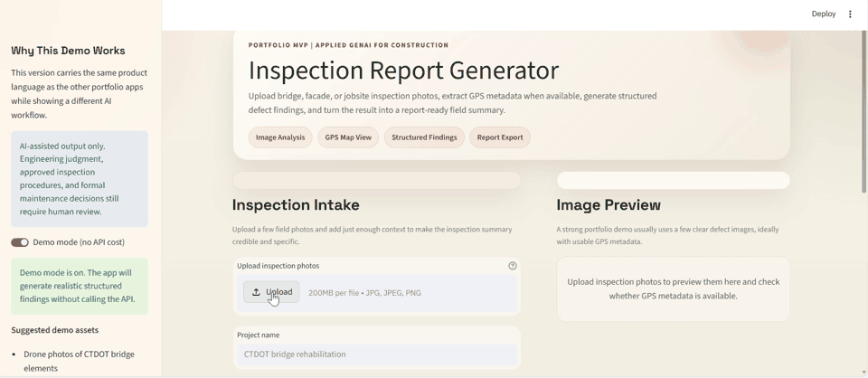868x378 pixels.
Task: Toggle Demo mode (no API cost) switch
Action: (x=20, y=242)
